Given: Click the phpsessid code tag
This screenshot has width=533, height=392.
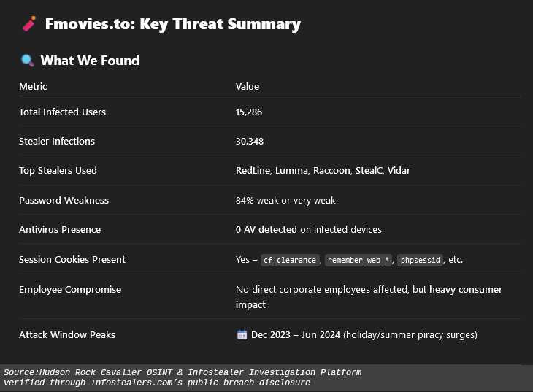Looking at the screenshot, I should 420,260.
